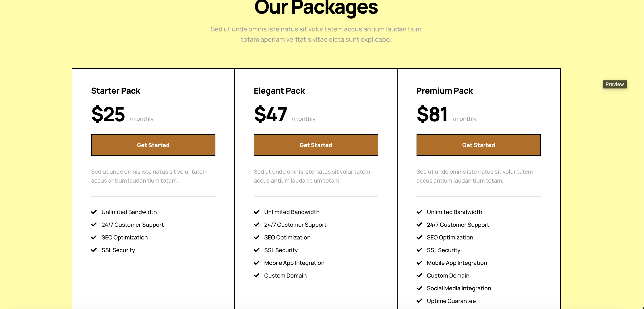The image size is (644, 309).
Task: Select the Elegant Pack heading
Action: click(279, 91)
